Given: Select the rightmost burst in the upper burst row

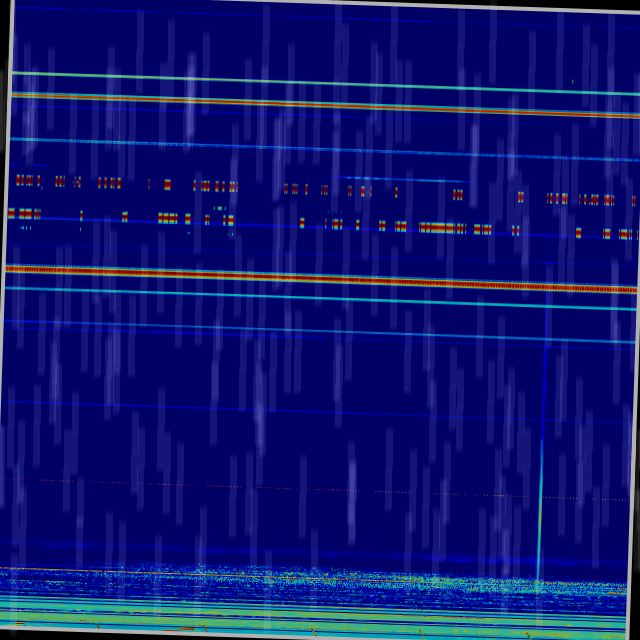Looking at the screenshot, I should point(634,201).
